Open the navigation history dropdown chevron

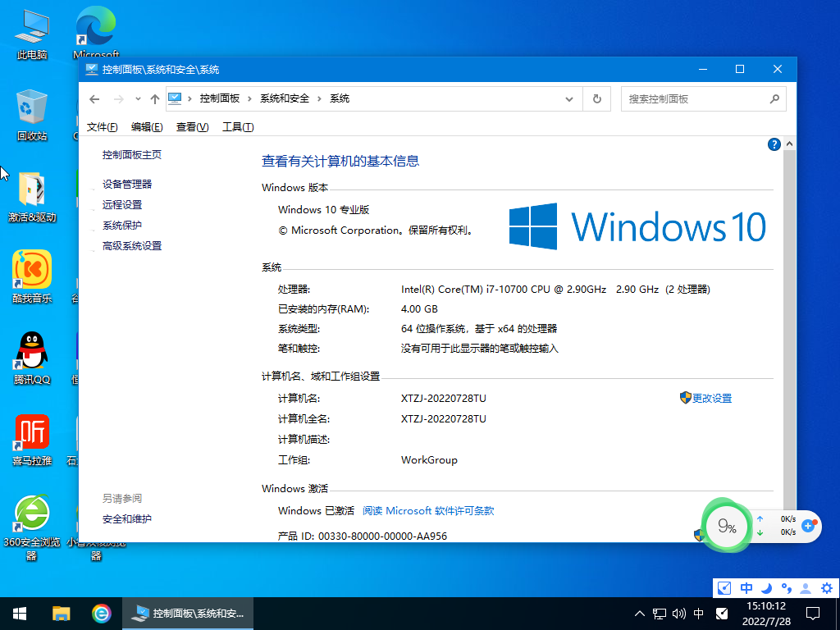[x=138, y=98]
